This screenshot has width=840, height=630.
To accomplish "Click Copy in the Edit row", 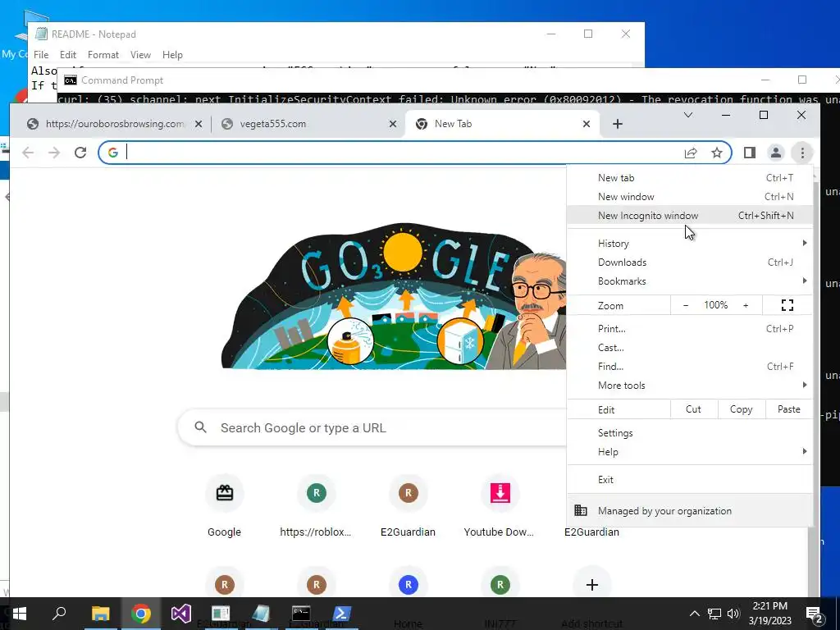I will 741,409.
